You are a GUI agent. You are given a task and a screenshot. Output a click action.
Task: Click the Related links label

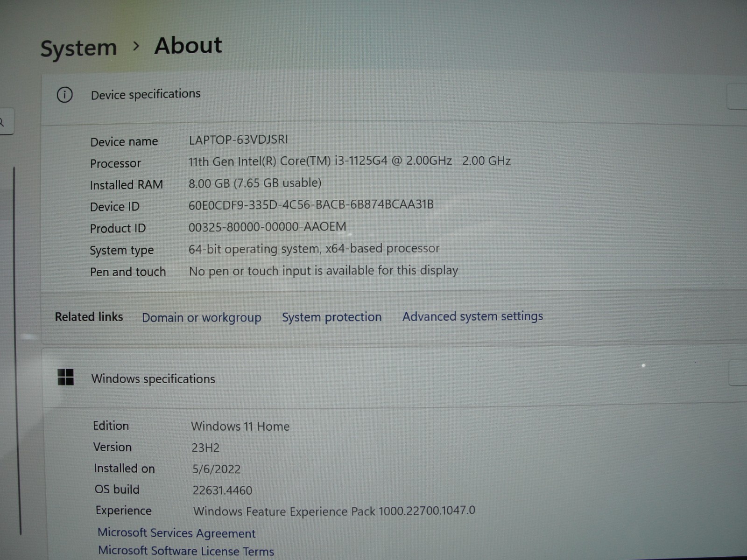(x=89, y=317)
